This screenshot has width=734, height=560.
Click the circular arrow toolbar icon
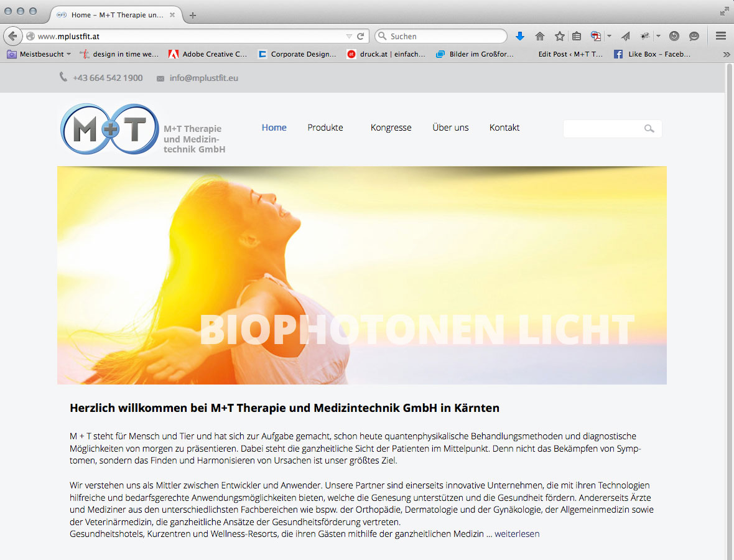(674, 36)
